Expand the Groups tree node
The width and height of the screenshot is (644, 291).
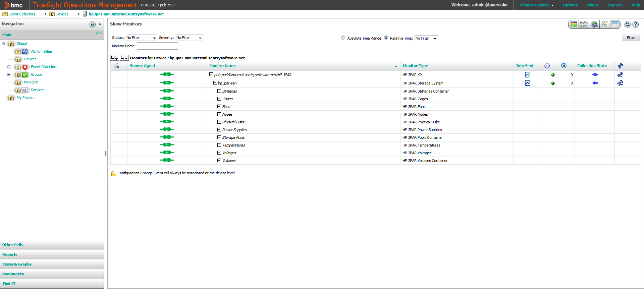click(x=9, y=74)
